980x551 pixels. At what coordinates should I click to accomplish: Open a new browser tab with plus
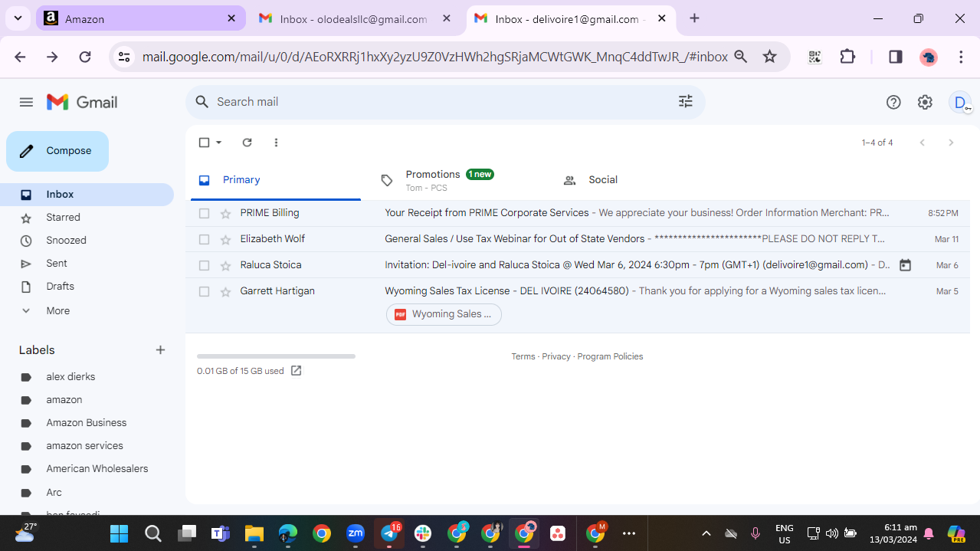point(694,18)
